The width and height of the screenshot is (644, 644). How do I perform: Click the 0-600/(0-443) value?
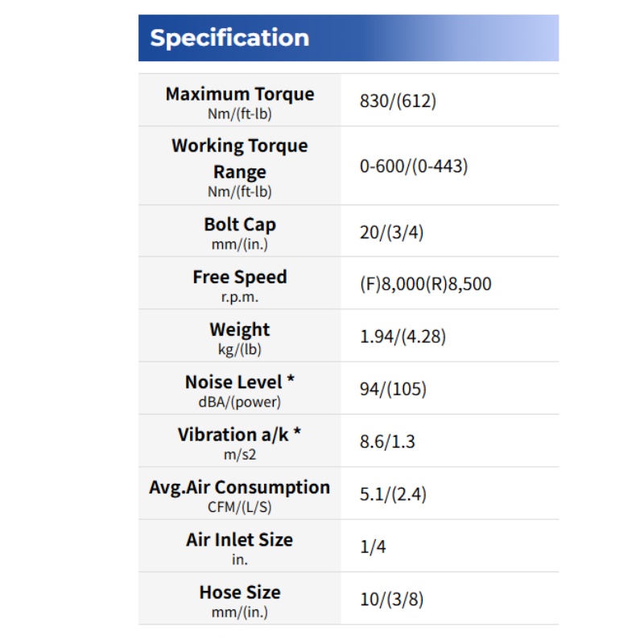[414, 166]
